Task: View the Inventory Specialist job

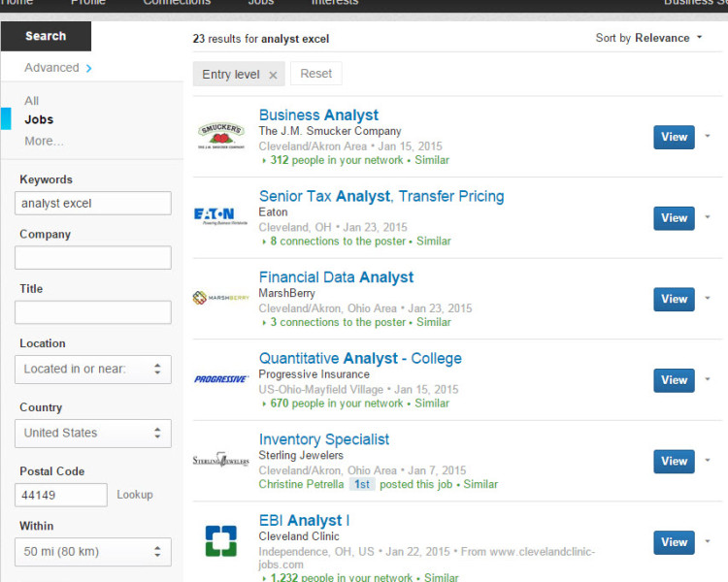Action: (x=675, y=462)
